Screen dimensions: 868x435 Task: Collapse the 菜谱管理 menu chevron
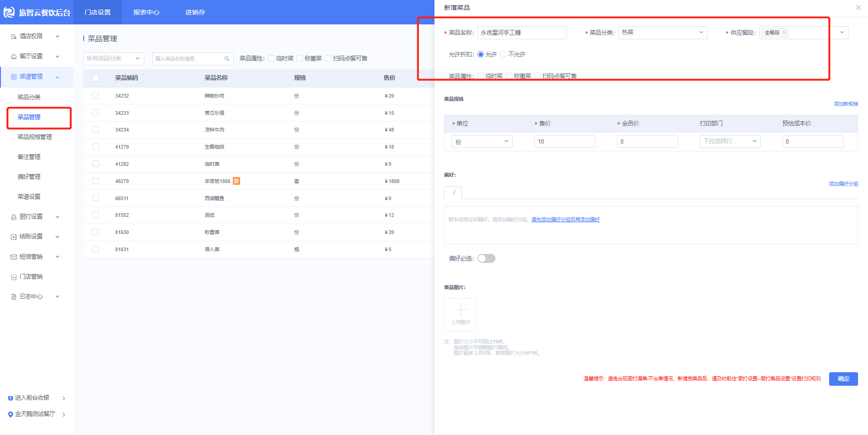click(x=57, y=77)
